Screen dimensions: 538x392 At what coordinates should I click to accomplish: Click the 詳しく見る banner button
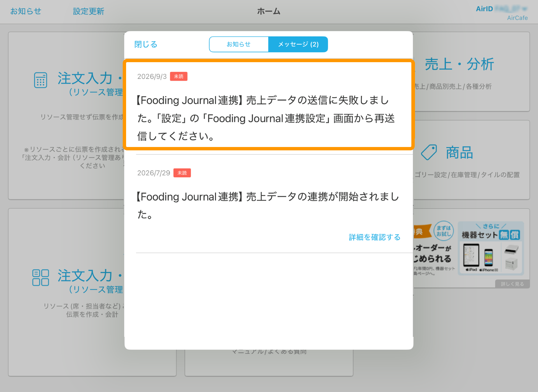click(x=512, y=284)
